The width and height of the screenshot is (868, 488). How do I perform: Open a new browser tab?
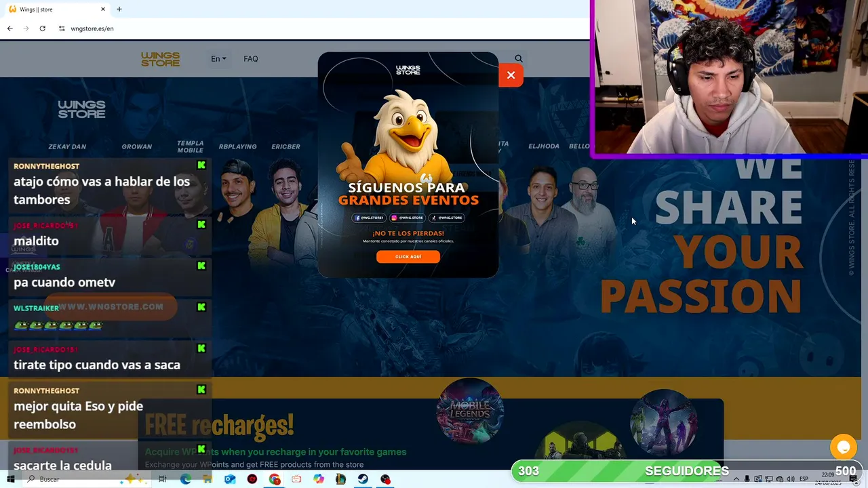[119, 9]
